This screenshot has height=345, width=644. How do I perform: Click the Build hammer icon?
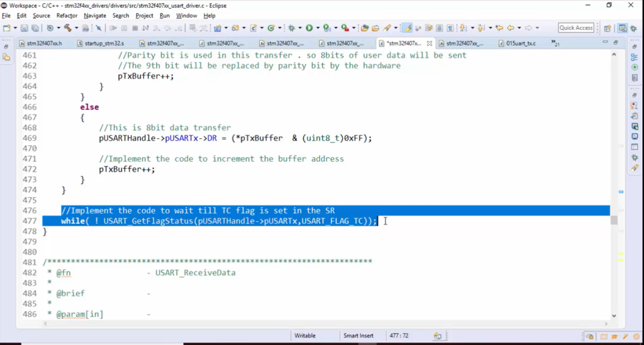click(x=67, y=28)
